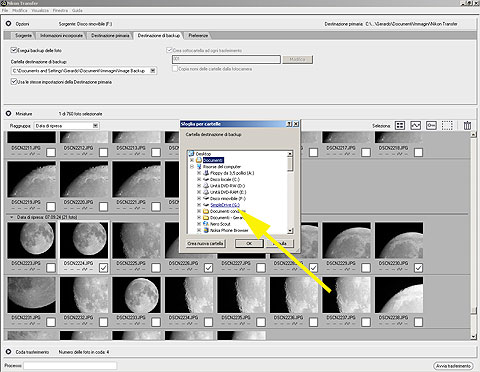Collapse the Miniature panel round toggle icon
480x372 pixels.
pos(9,113)
